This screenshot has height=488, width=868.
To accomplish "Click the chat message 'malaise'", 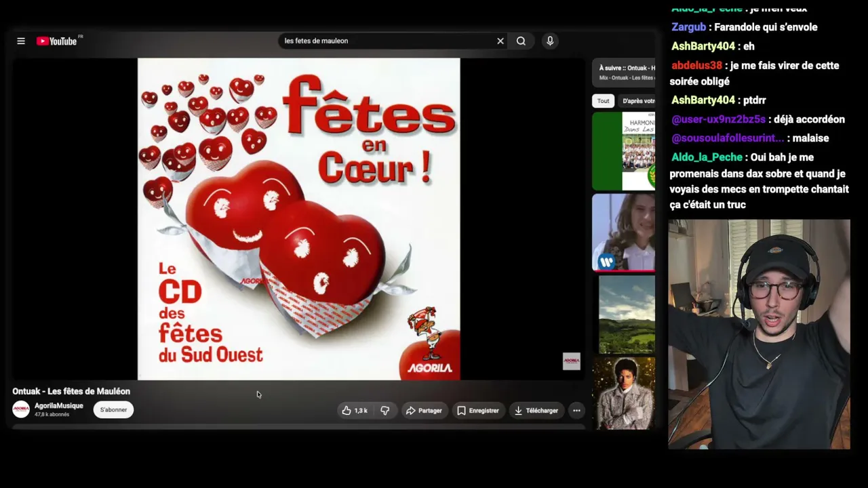I will click(810, 138).
